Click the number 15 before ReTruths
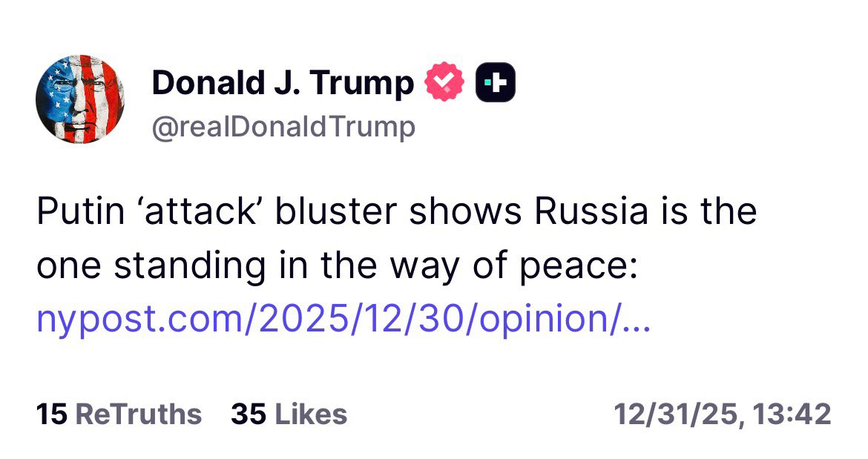868x459 pixels. [52, 414]
